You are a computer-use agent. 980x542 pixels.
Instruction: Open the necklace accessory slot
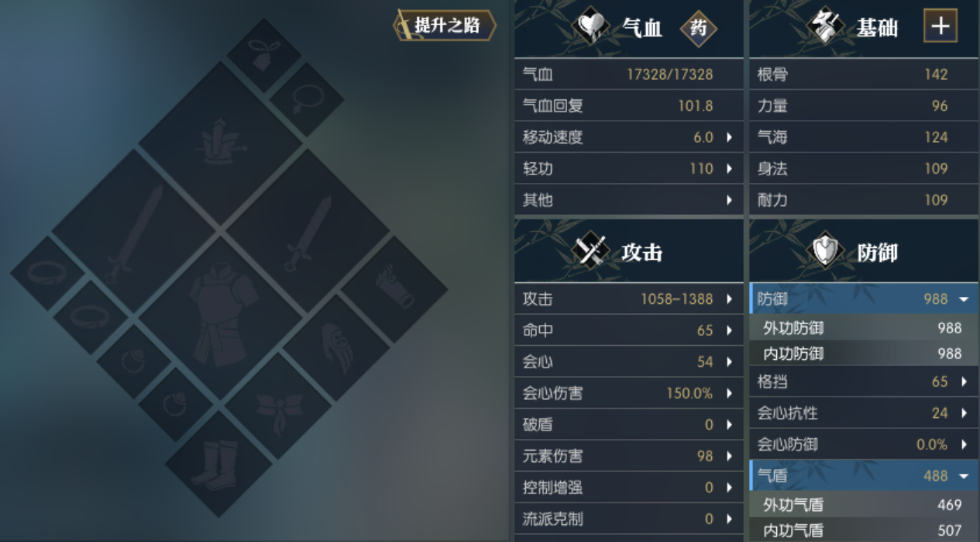coord(307,100)
